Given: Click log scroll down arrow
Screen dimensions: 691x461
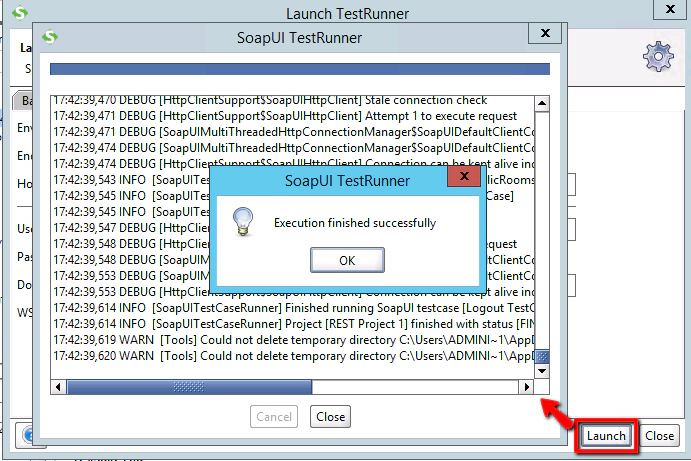Looking at the screenshot, I should (x=542, y=371).
